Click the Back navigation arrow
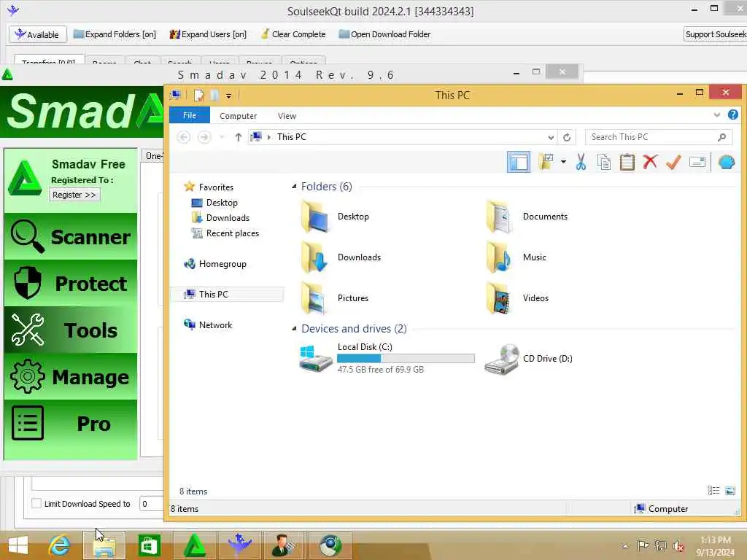Image resolution: width=747 pixels, height=560 pixels. coord(183,137)
